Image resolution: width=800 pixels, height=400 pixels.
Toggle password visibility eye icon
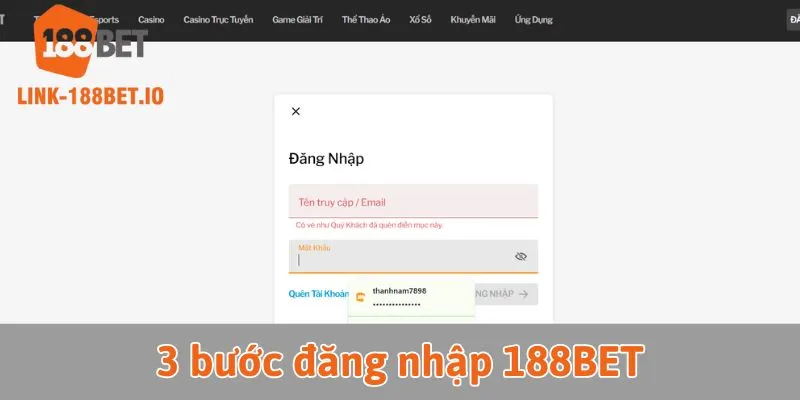point(520,256)
